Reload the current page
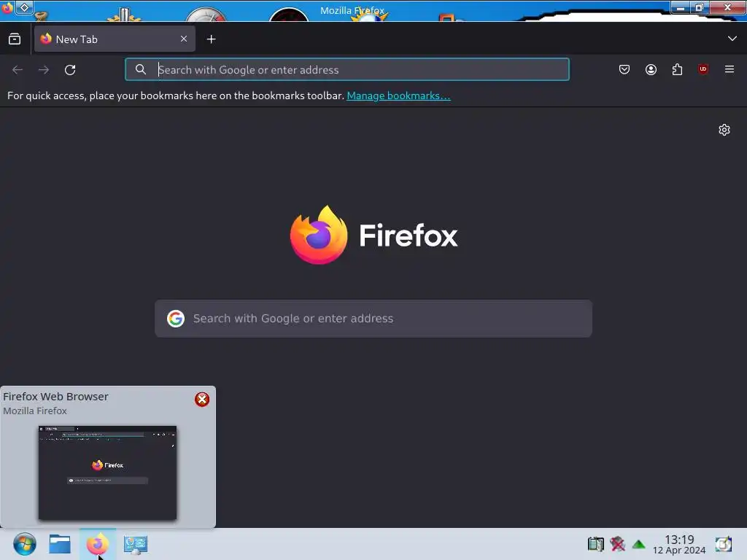Image resolution: width=747 pixels, height=560 pixels. coord(70,70)
